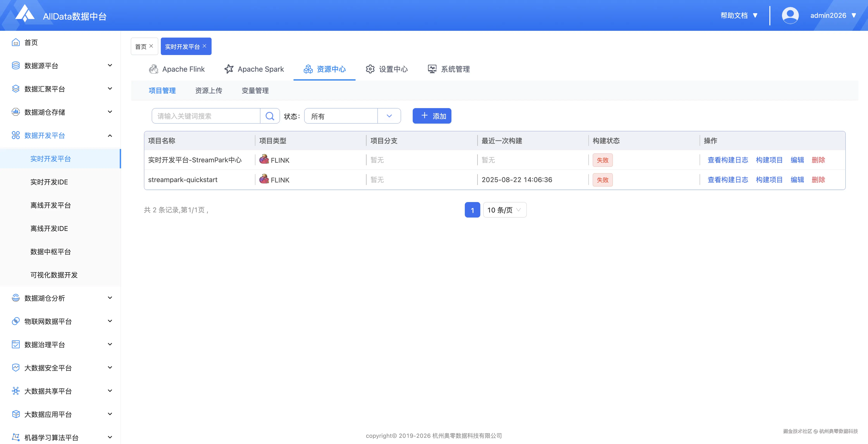This screenshot has height=444, width=868.
Task: Expand the 数据汇聚平台 menu chevron
Action: (110, 89)
